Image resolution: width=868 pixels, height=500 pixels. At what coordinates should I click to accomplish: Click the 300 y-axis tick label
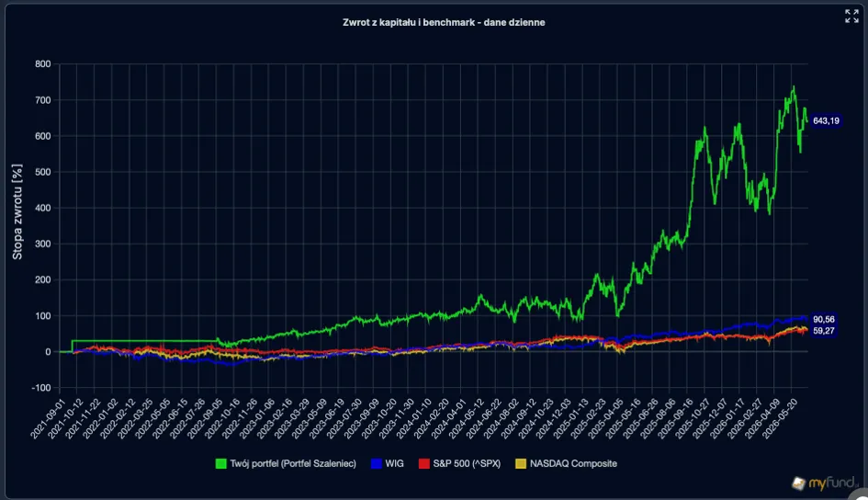point(42,244)
